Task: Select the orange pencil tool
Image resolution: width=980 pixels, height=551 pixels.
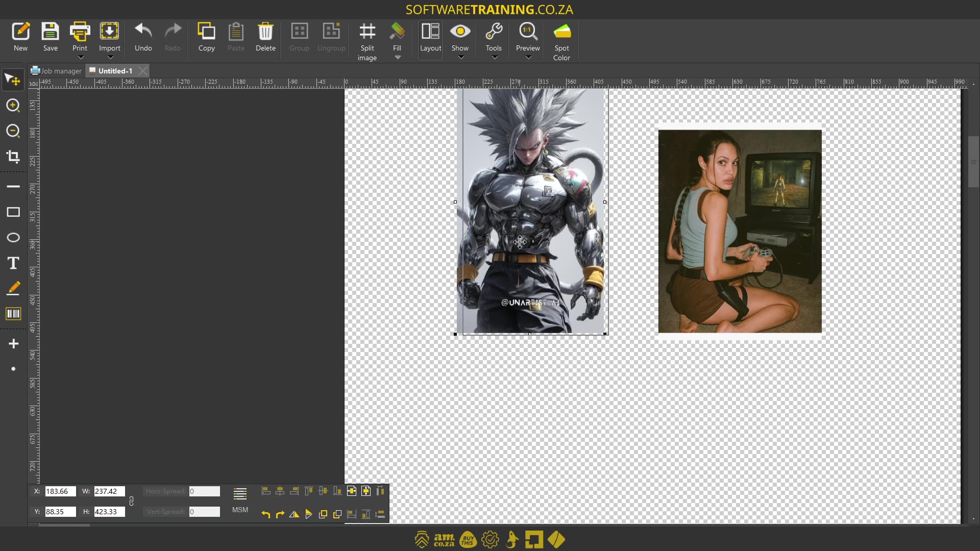Action: click(x=13, y=288)
